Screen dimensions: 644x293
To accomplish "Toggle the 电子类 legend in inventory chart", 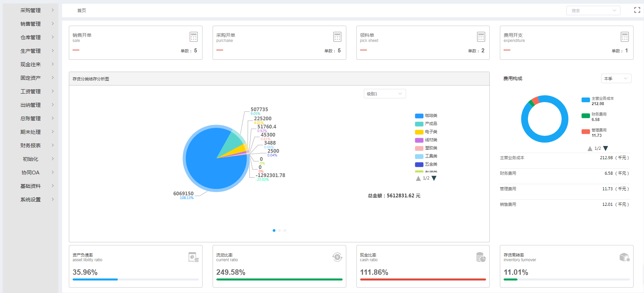I will pyautogui.click(x=426, y=132).
